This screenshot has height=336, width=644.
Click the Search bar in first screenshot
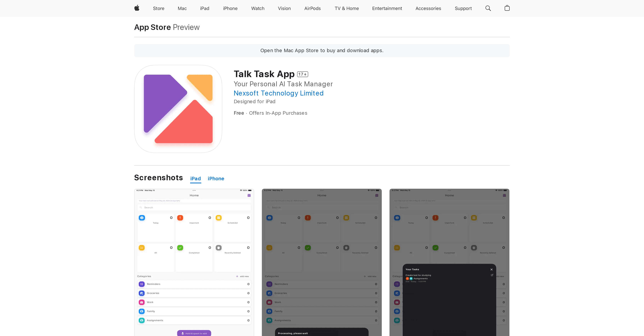(x=194, y=207)
